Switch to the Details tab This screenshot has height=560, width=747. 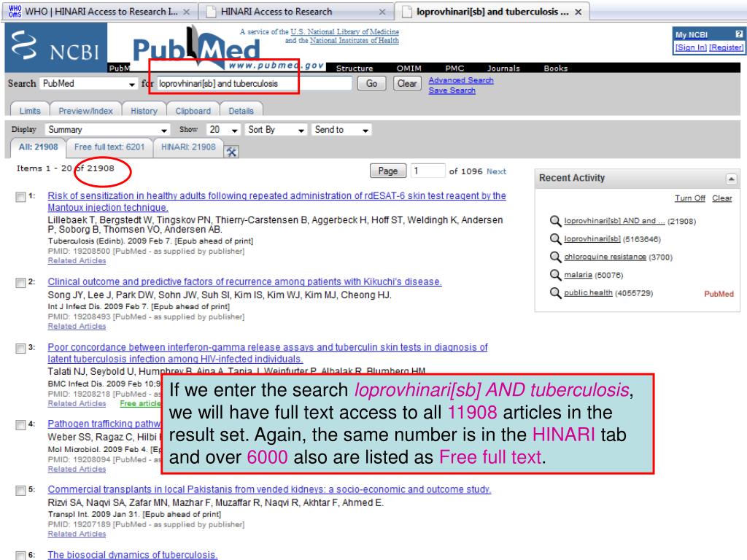[x=241, y=111]
